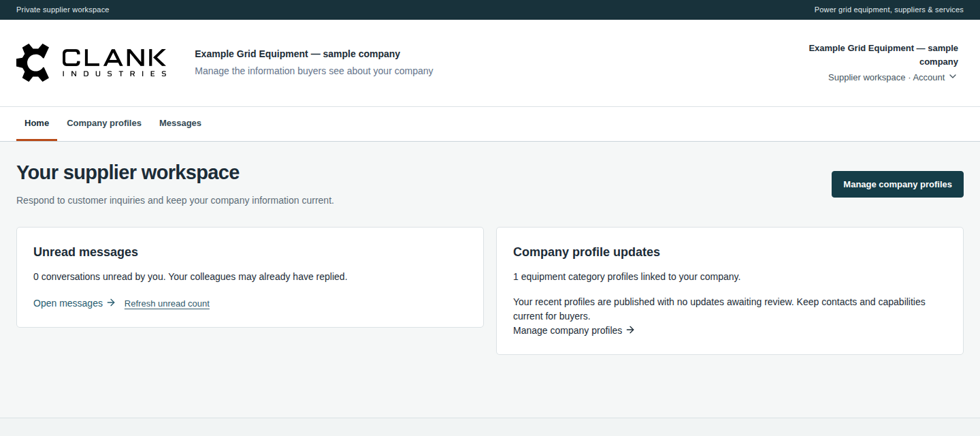Click the arrow beside Manage company profiles link
The height and width of the screenshot is (436, 980).
(x=630, y=330)
